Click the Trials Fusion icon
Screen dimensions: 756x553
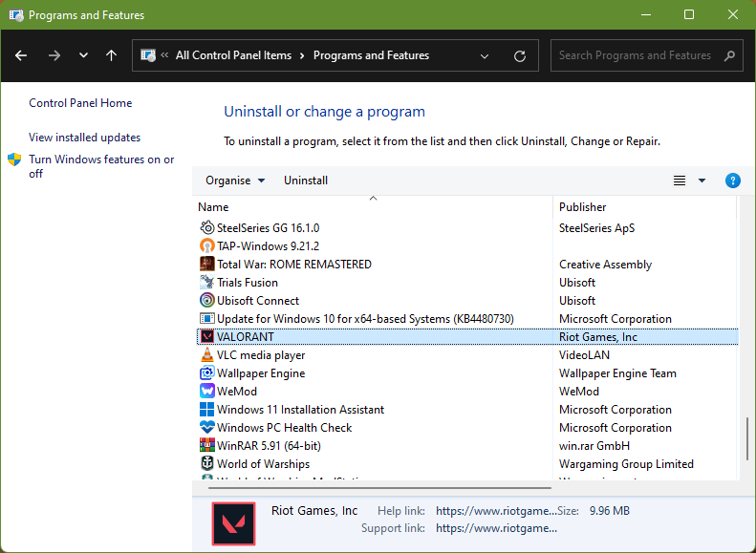tap(206, 282)
